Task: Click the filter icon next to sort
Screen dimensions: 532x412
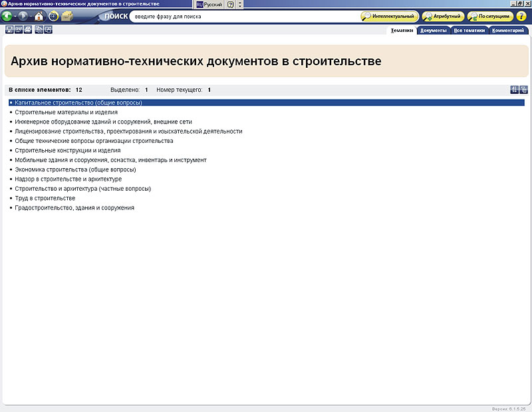Action: pyautogui.click(x=524, y=90)
